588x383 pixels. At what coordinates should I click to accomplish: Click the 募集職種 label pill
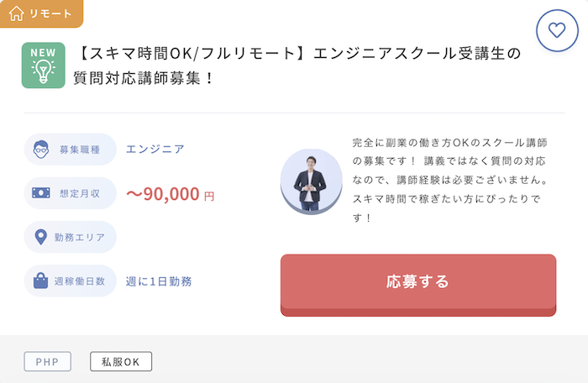click(70, 150)
